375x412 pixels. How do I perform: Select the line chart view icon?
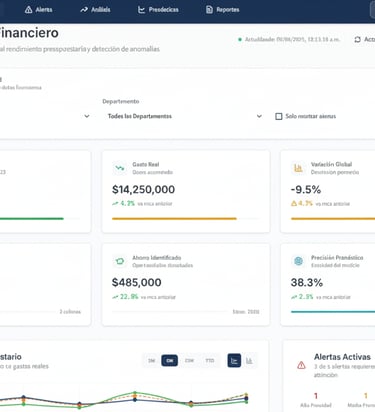234,361
